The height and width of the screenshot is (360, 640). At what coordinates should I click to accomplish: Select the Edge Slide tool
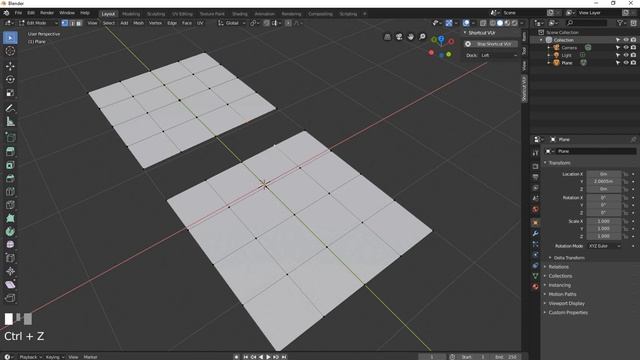coord(10,258)
